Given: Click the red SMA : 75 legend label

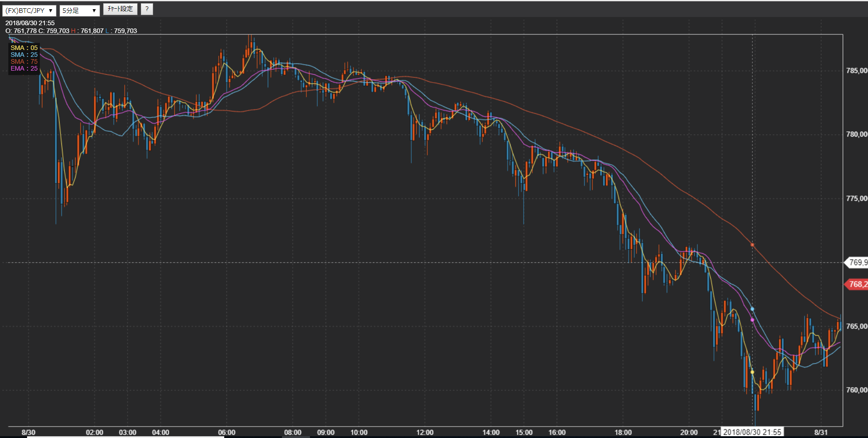Looking at the screenshot, I should [24, 61].
